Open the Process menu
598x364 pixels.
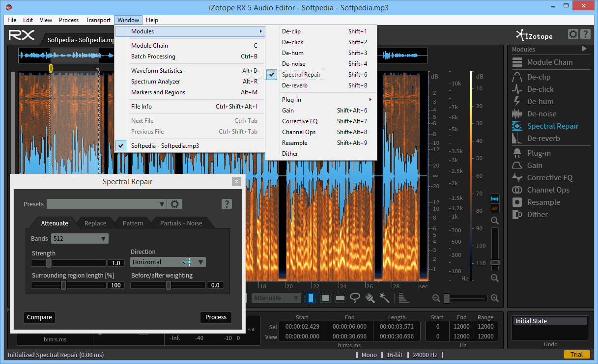(69, 20)
